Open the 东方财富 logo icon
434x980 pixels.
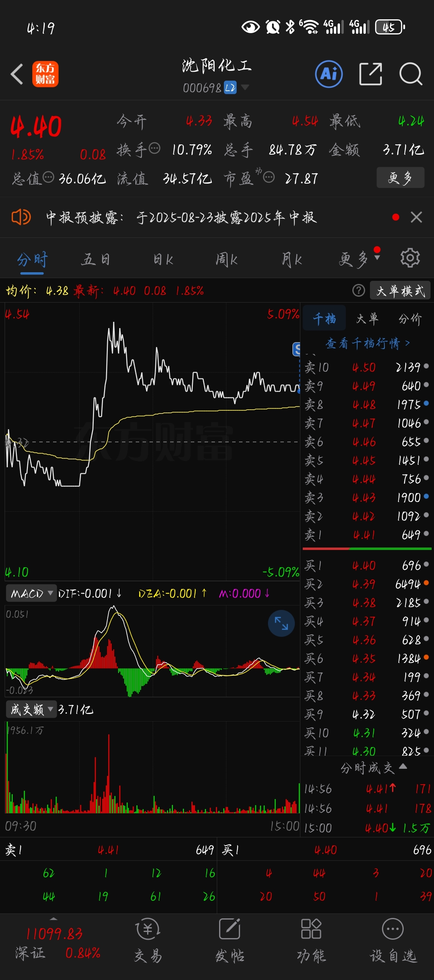45,74
